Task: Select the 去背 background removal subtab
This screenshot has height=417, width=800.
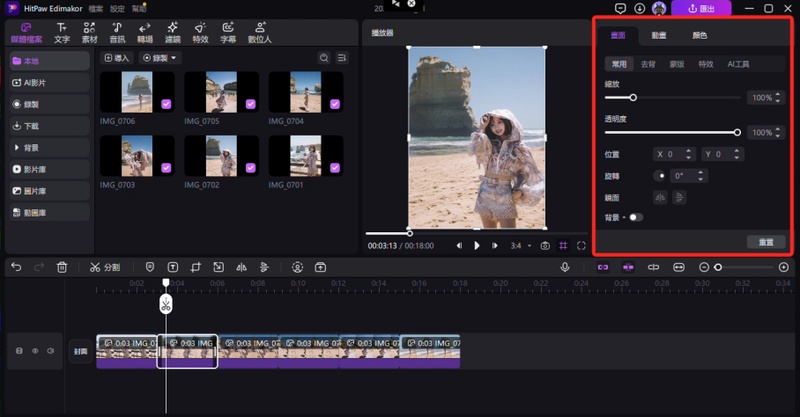Action: (648, 64)
